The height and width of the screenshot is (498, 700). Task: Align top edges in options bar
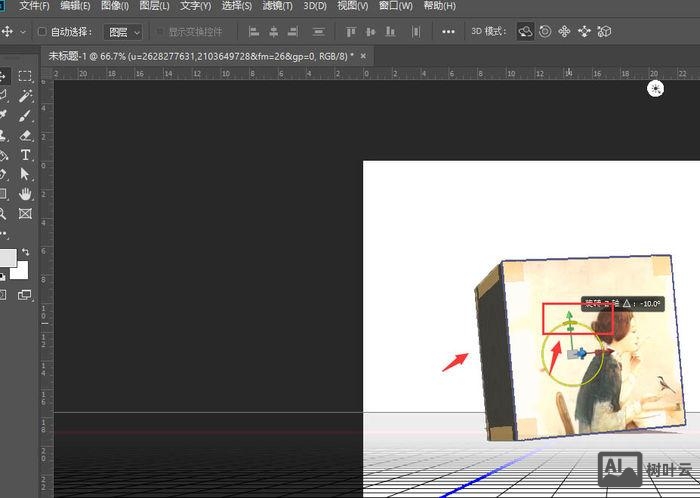351,32
